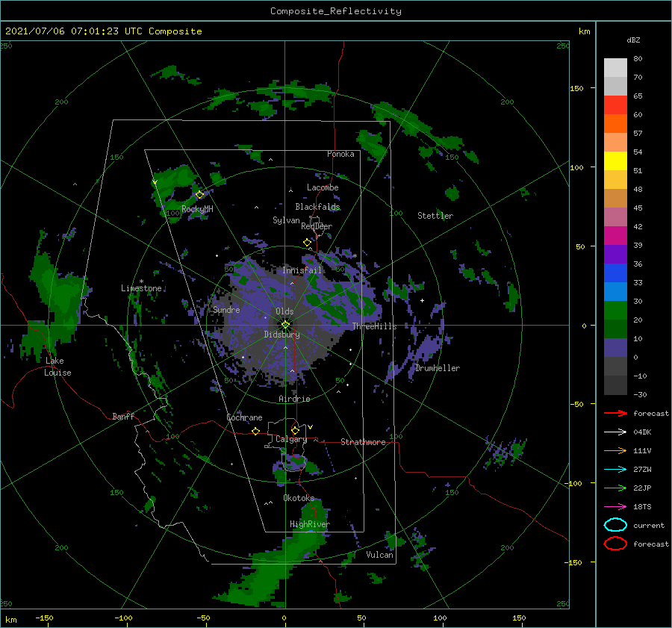Click the cyan current ellipse legend icon
Viewport: 672px width, 628px height.
[x=615, y=525]
